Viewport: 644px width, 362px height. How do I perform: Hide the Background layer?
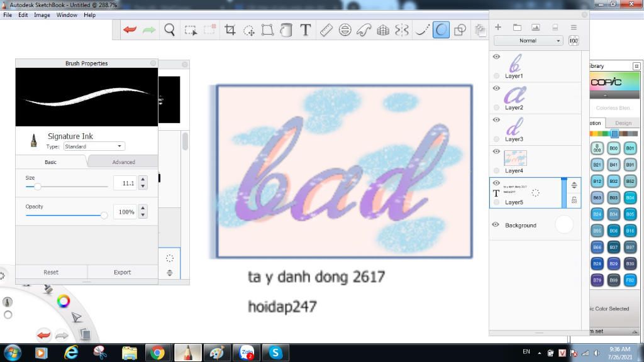tap(496, 224)
